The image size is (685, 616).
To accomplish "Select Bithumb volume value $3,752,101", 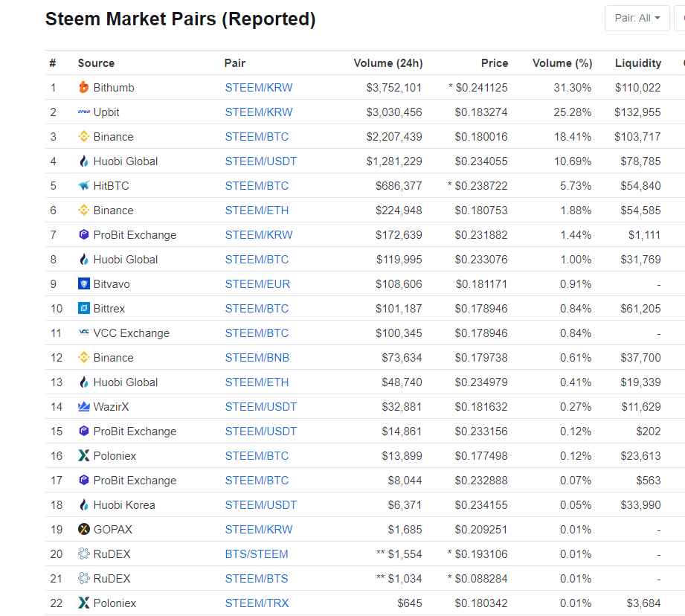I will (x=394, y=87).
